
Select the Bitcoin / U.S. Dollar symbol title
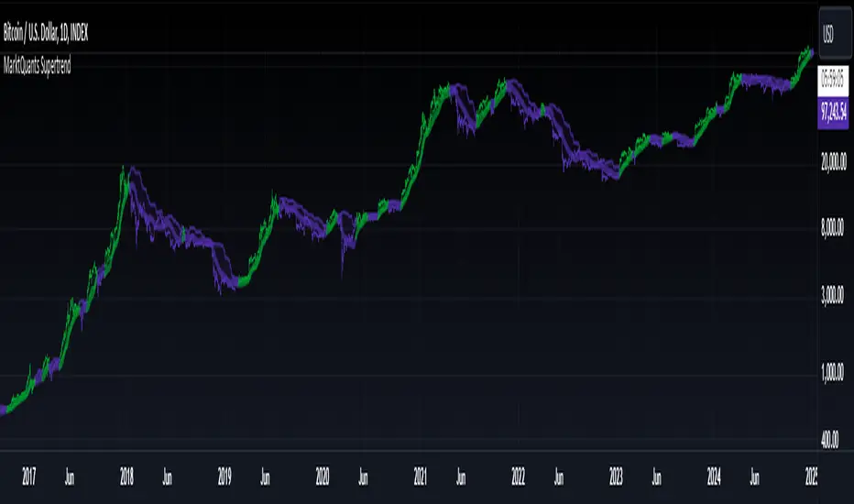46,33
